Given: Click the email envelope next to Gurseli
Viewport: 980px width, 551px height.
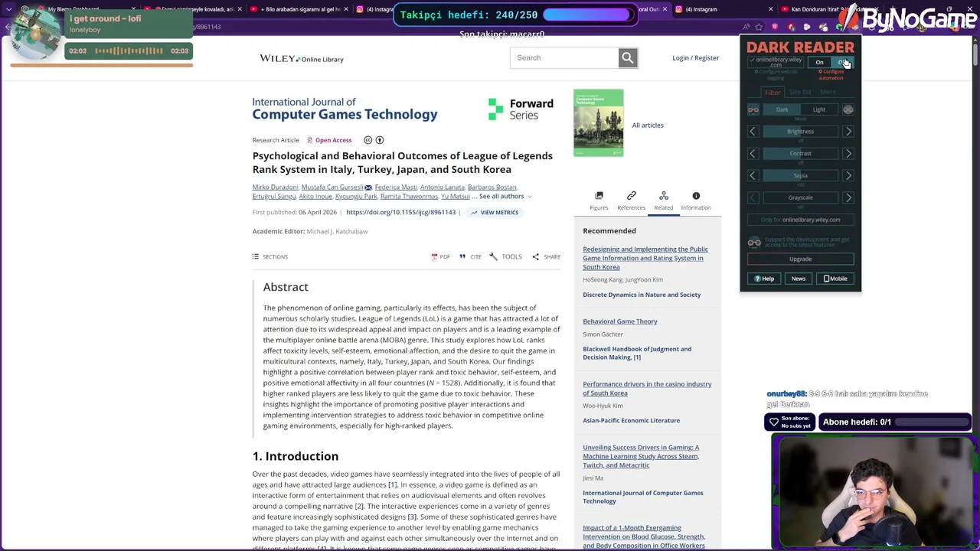Looking at the screenshot, I should [x=368, y=187].
